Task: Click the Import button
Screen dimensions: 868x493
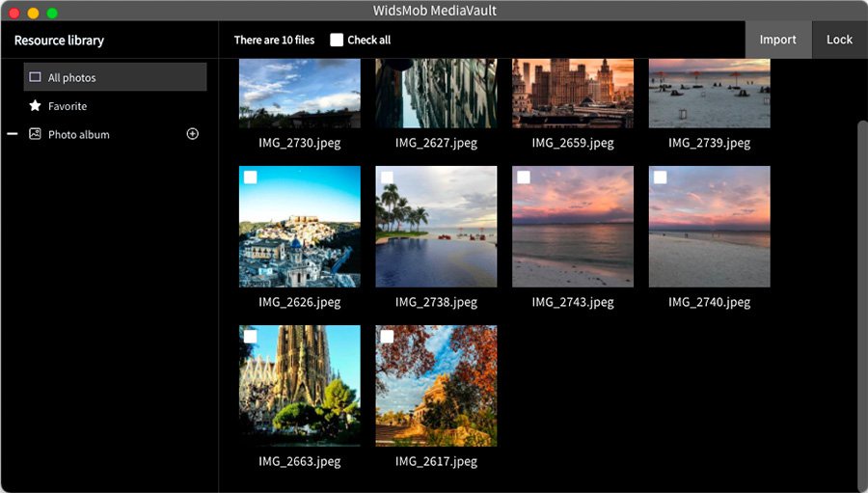Action: (778, 40)
